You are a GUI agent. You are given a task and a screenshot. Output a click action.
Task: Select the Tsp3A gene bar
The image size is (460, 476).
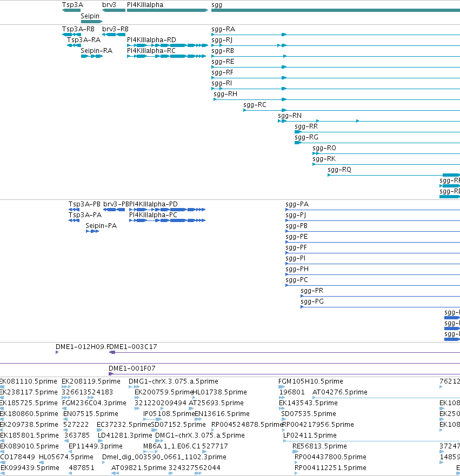71,10
